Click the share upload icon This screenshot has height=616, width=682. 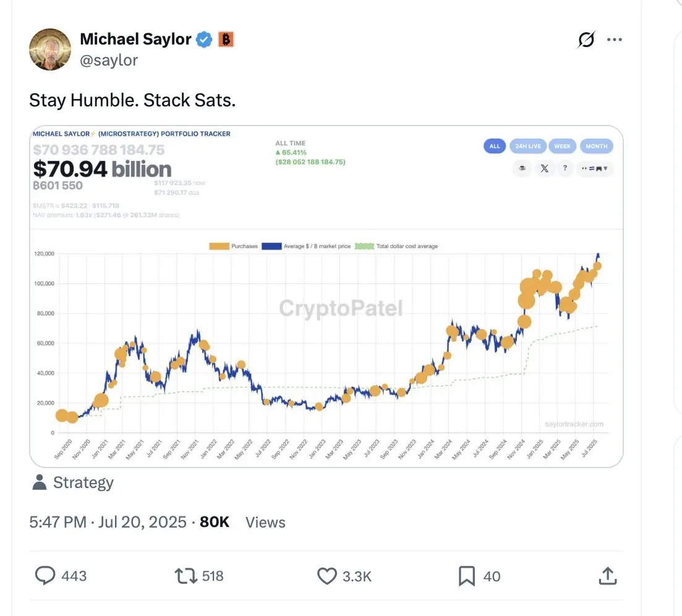608,576
